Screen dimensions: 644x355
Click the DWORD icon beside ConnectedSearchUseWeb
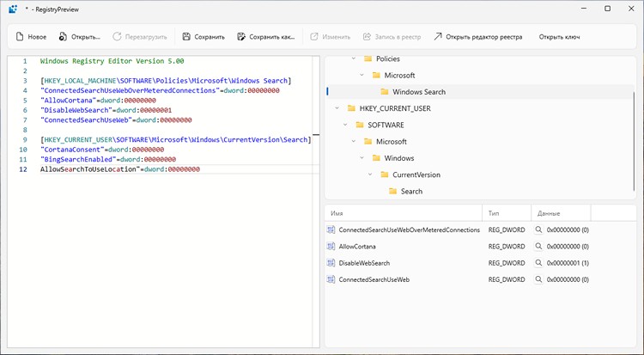coord(331,279)
